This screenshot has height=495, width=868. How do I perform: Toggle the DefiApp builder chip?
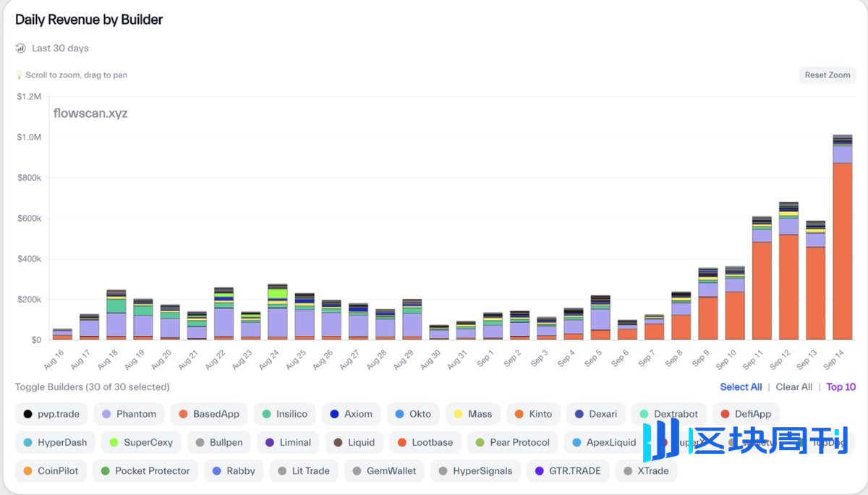(x=746, y=414)
